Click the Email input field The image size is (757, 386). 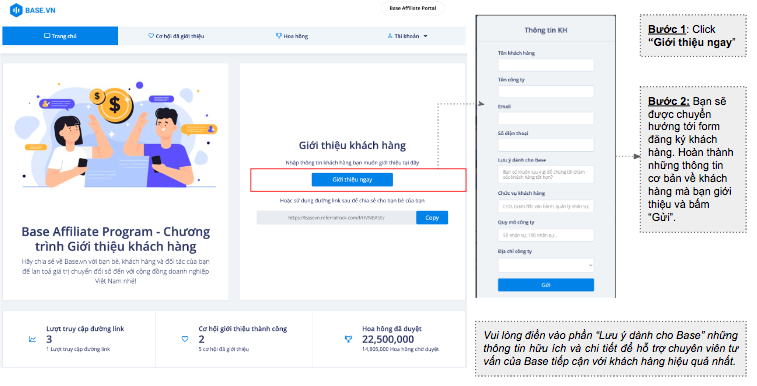tap(546, 118)
